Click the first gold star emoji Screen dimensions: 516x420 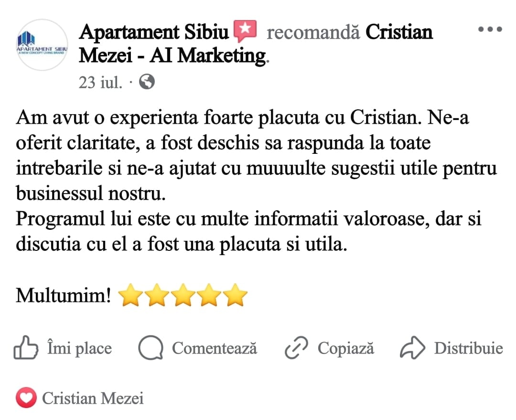pos(130,295)
